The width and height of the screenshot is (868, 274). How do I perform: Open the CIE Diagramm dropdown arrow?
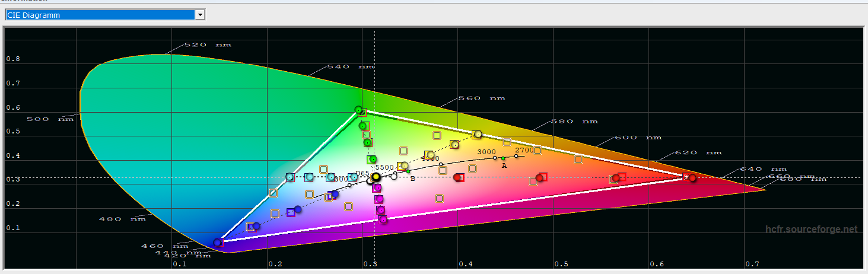point(200,15)
